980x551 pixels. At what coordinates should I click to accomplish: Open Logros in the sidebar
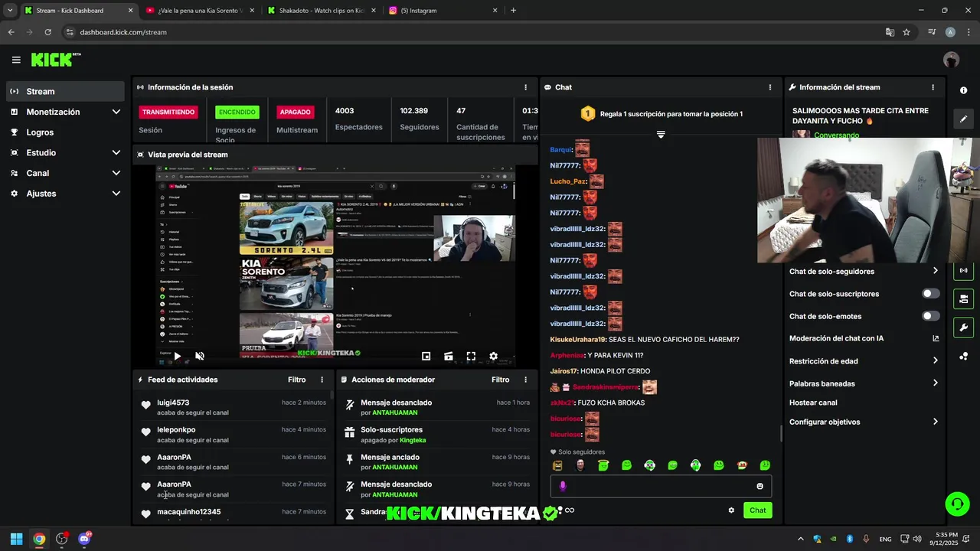point(65,132)
